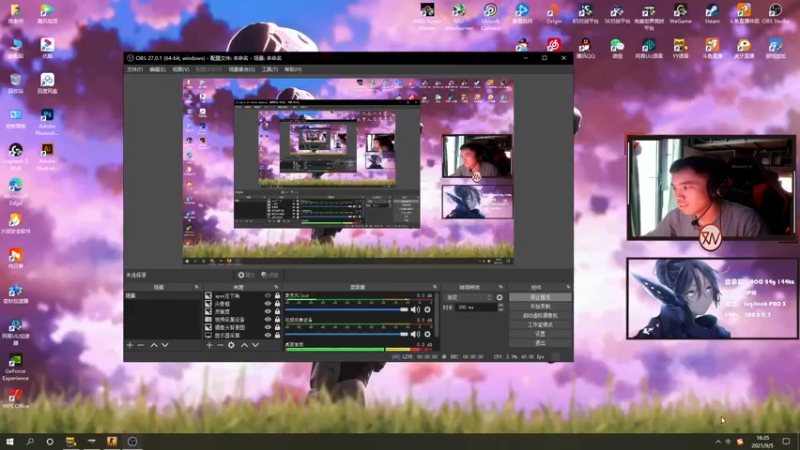Open the Steam desktop shortcut
The image size is (800, 450).
coord(712,13)
